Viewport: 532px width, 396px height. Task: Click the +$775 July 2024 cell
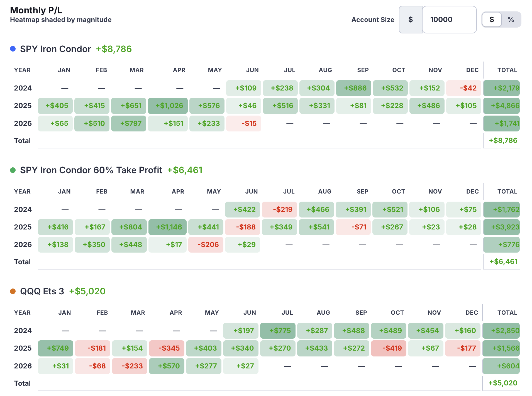(278, 331)
